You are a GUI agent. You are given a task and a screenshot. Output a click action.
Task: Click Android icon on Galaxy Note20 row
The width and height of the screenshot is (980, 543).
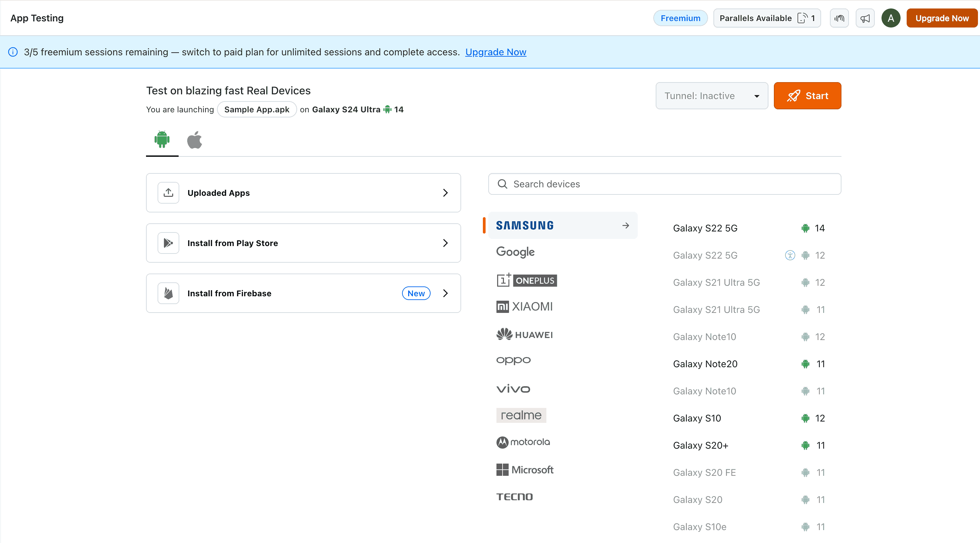pyautogui.click(x=805, y=364)
